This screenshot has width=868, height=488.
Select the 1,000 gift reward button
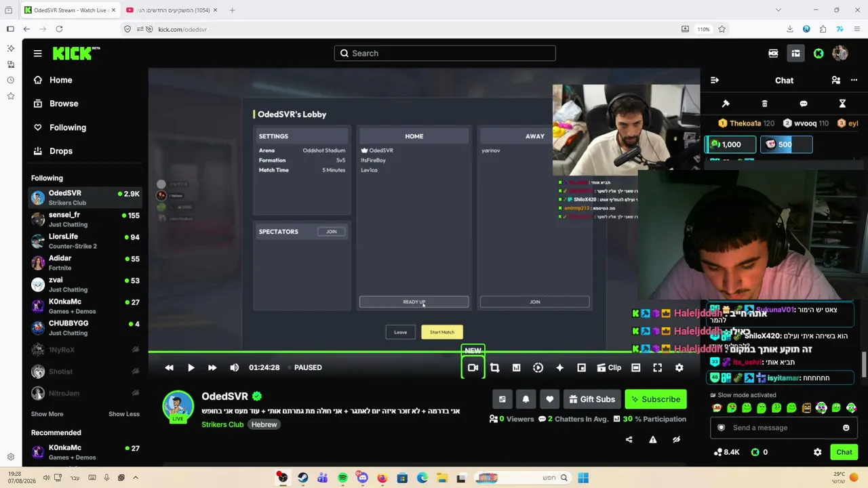click(730, 144)
